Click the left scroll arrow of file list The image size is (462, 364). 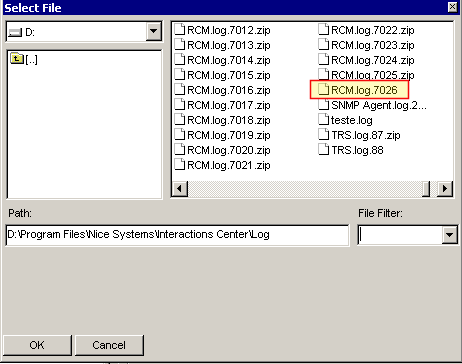pyautogui.click(x=180, y=189)
